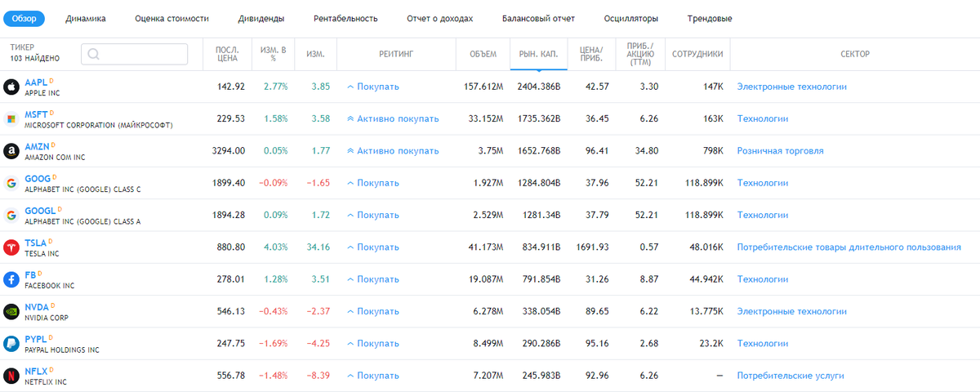The image size is (980, 392).
Task: Click in the ticker search input field
Action: [134, 54]
